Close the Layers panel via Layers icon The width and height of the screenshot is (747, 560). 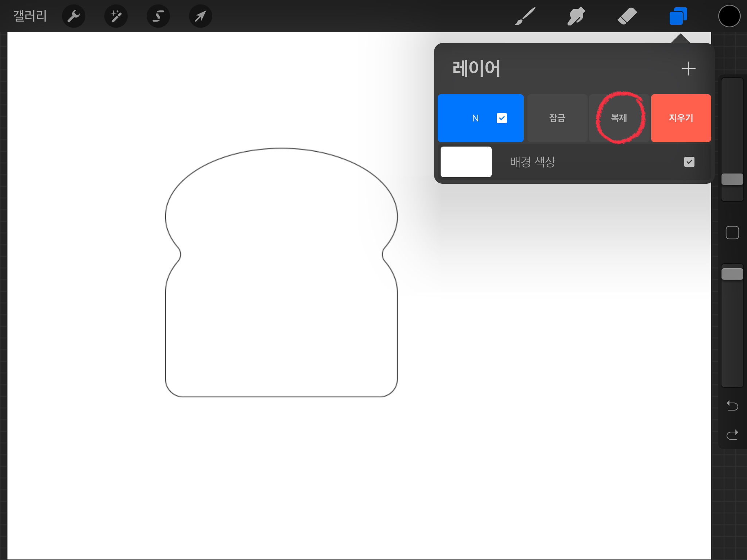tap(678, 16)
